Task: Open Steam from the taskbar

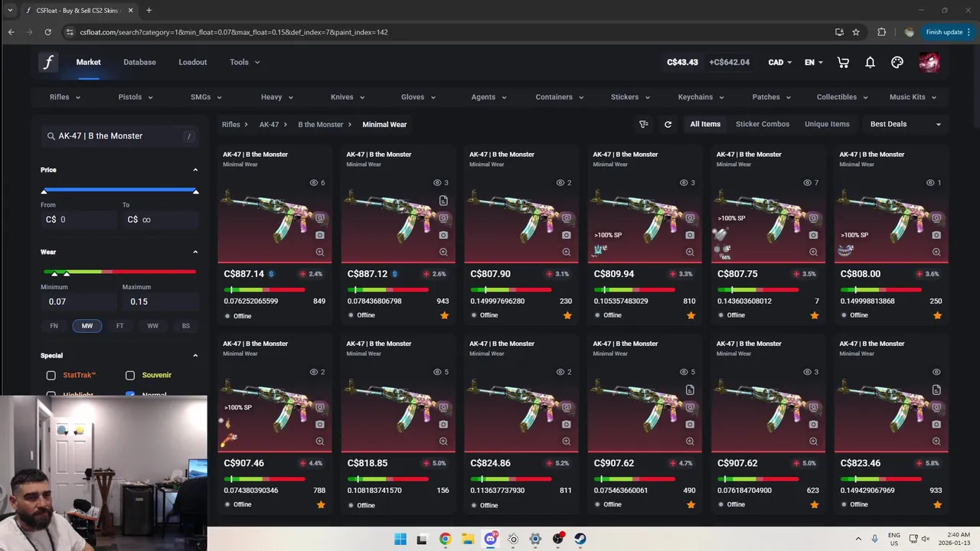Action: pos(580,539)
